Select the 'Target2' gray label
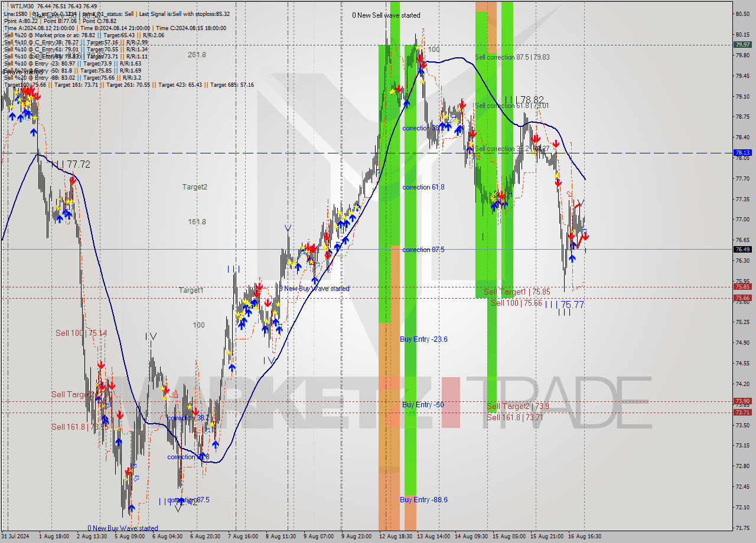This screenshot has height=543, width=756. coord(194,187)
